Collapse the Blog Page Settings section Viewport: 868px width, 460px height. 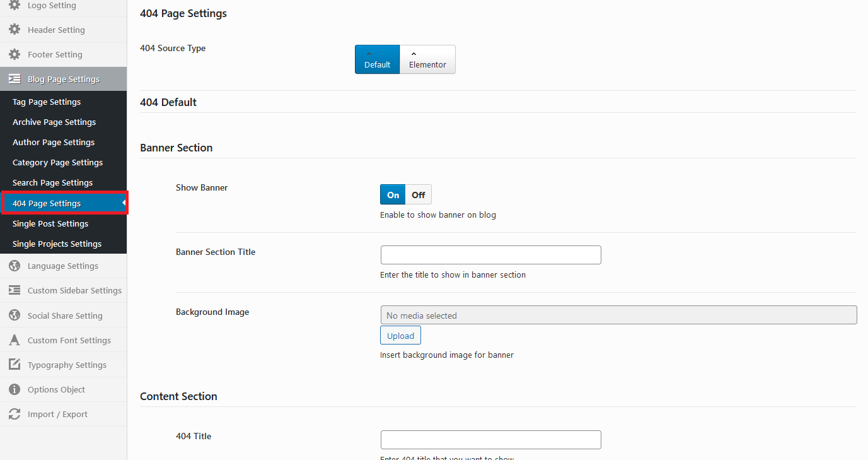[63, 79]
